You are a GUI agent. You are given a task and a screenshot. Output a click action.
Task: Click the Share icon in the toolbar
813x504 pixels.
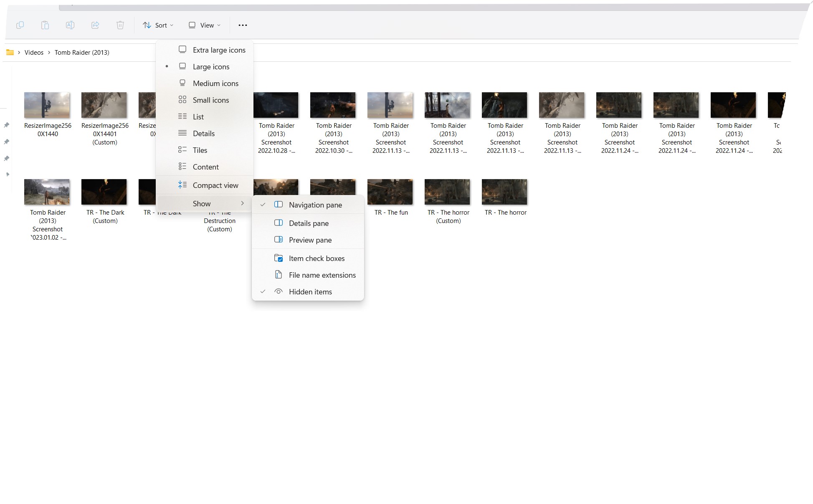[95, 25]
